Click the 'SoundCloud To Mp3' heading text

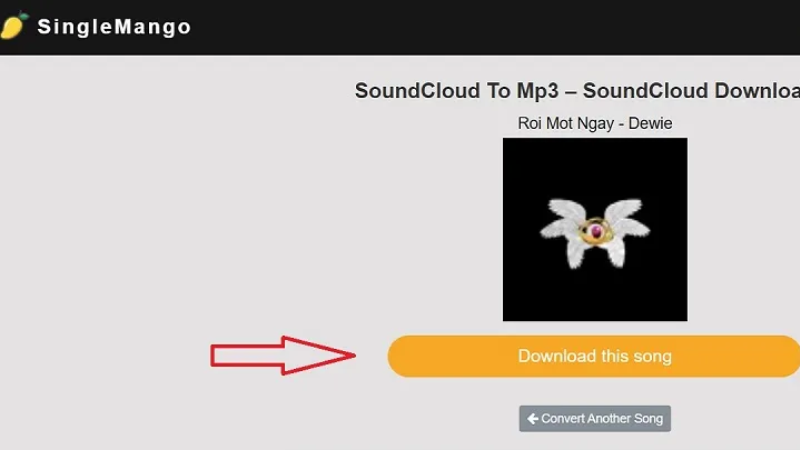coord(457,91)
